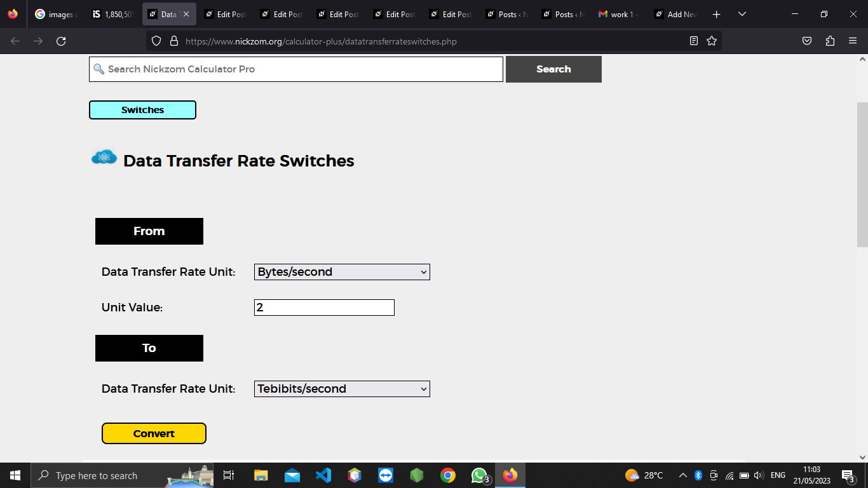868x488 pixels.
Task: Open the notification center icon
Action: 849,475
